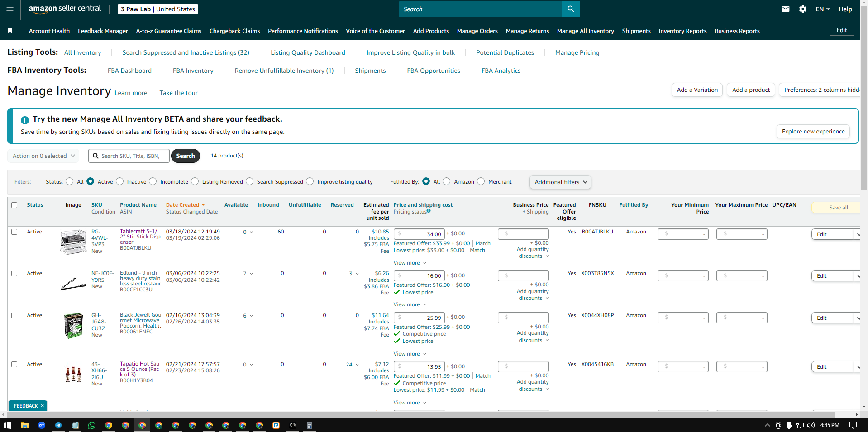
Task: Select the checkbox for Black Jewell row
Action: click(x=14, y=315)
